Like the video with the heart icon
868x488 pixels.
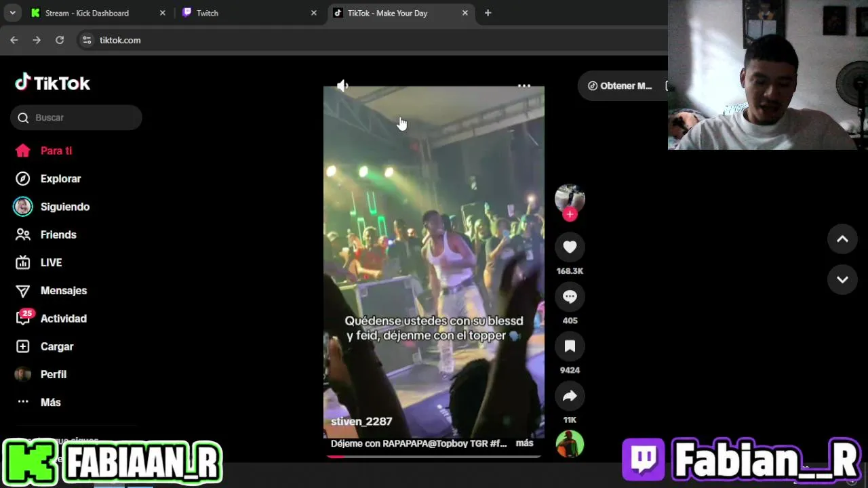[x=570, y=247]
